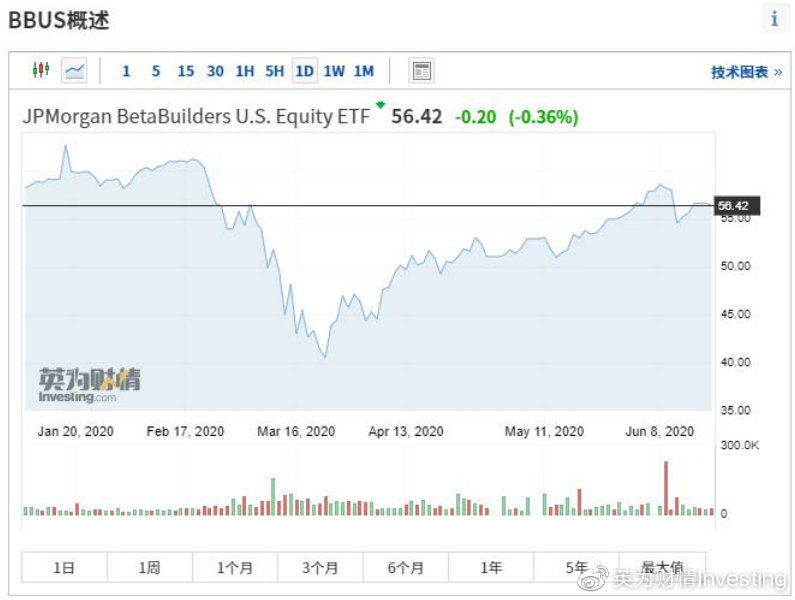Click the Investing.com watermark logo
795x600 pixels.
[x=89, y=385]
